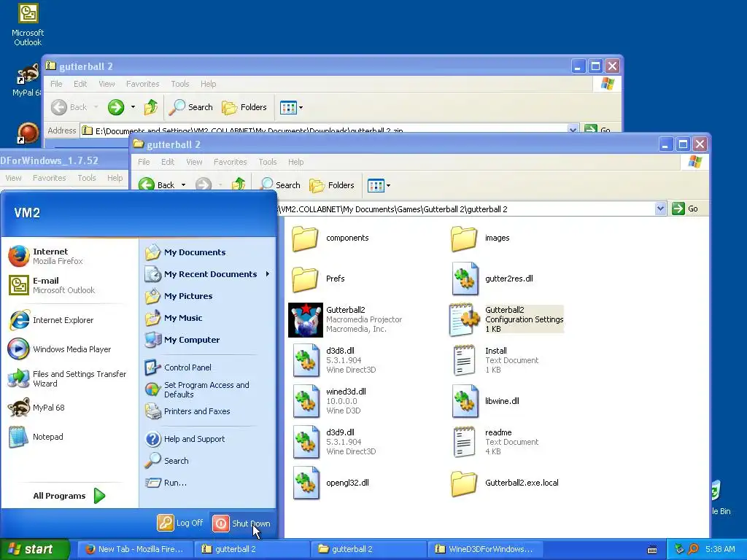Expand address bar dropdown in front window

[x=659, y=209]
